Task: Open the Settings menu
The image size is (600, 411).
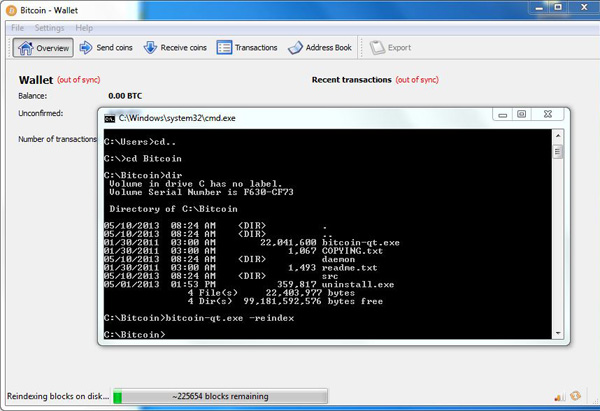Action: (x=49, y=28)
